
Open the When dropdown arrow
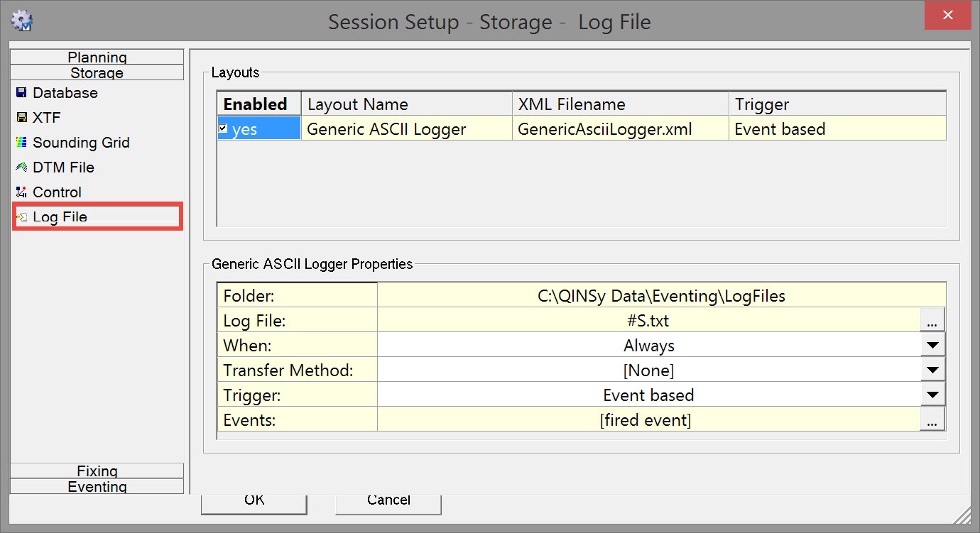(x=932, y=346)
